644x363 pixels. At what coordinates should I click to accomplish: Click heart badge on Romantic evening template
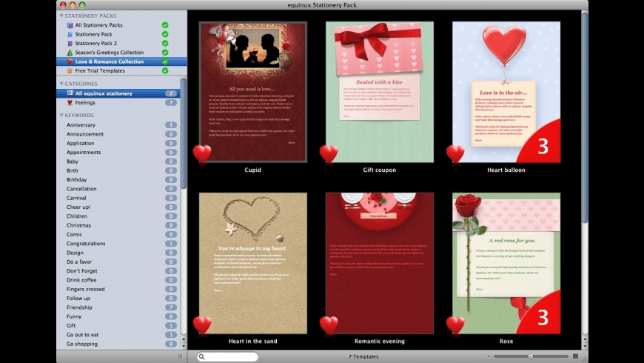click(x=329, y=325)
